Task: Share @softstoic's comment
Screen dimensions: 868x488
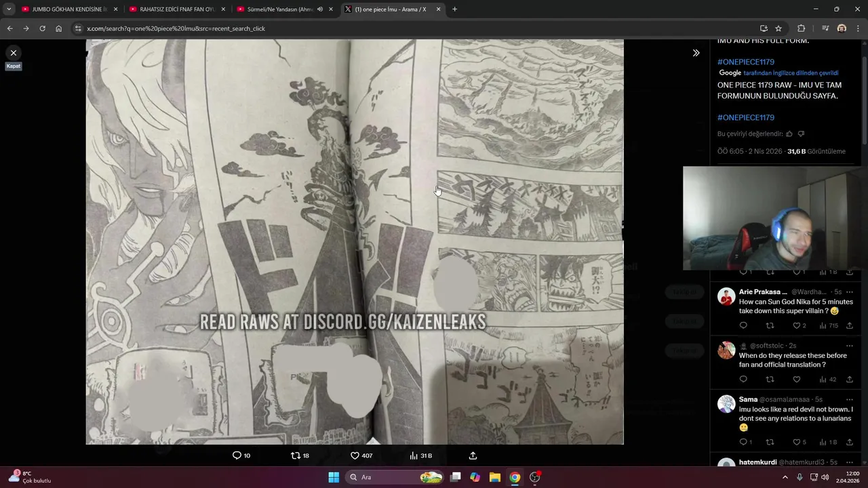Action: [850, 380]
